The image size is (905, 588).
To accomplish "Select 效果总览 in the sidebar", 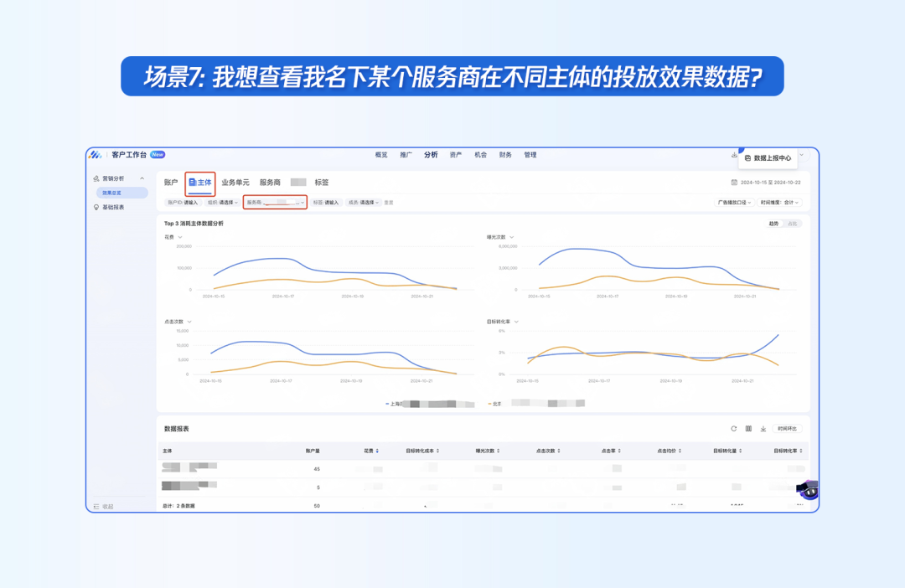I will tap(122, 193).
